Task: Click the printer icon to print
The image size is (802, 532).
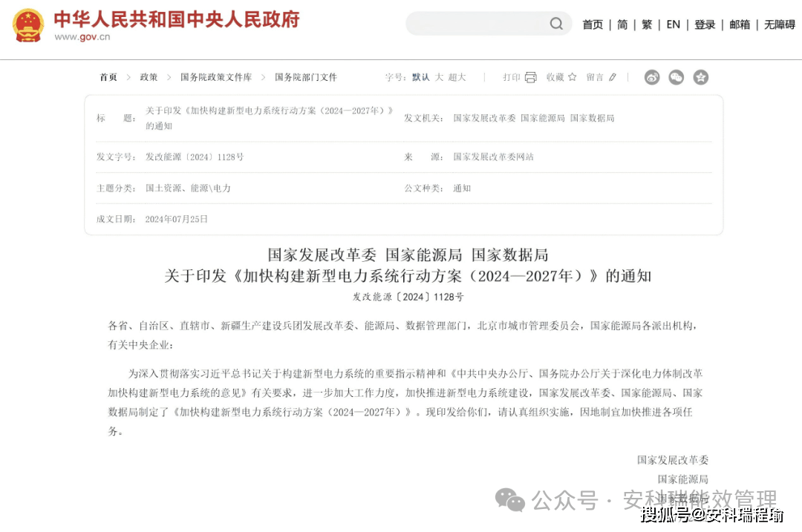Action: tap(530, 77)
